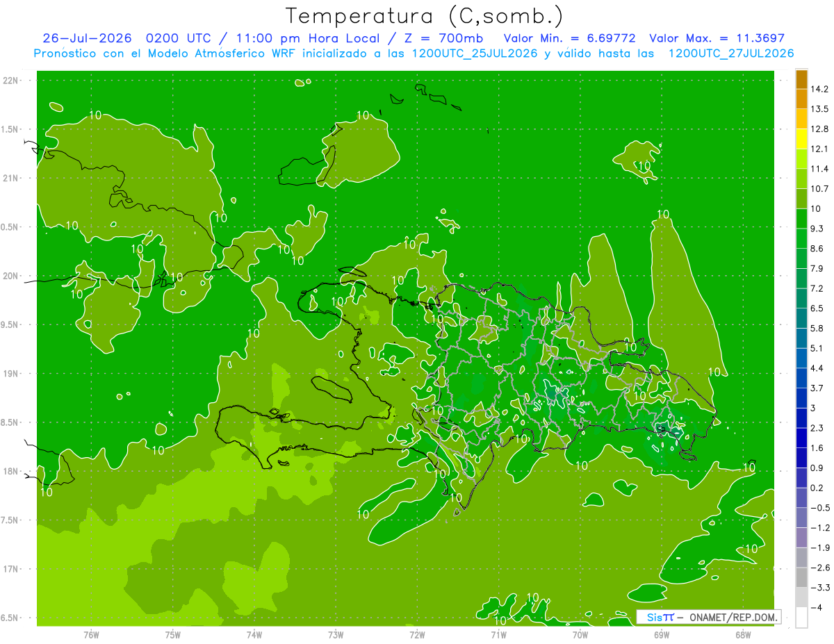Screen dimensions: 834x644
Task: Click the 68W longitude label
Action: coord(743,634)
